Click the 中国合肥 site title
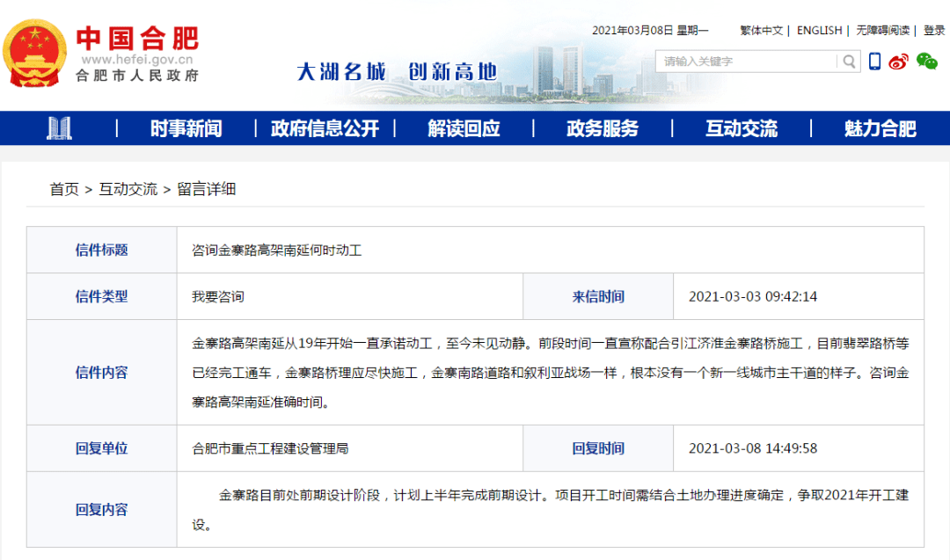This screenshot has width=950, height=560. pyautogui.click(x=137, y=38)
